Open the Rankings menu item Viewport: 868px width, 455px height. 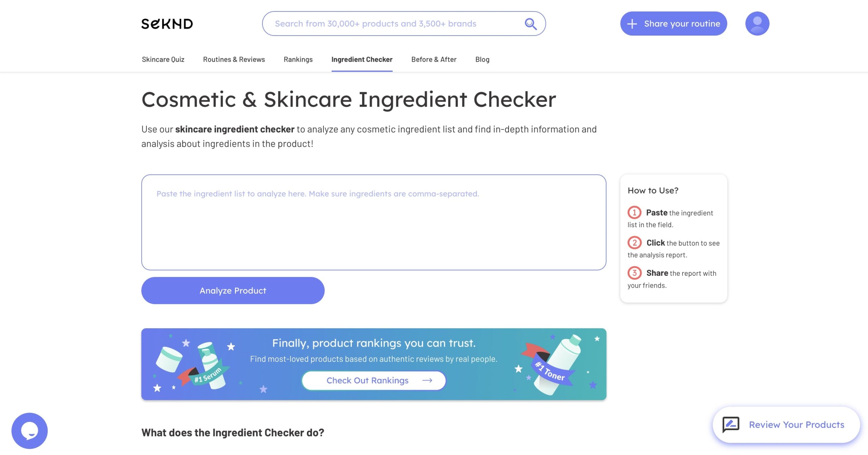pyautogui.click(x=298, y=59)
